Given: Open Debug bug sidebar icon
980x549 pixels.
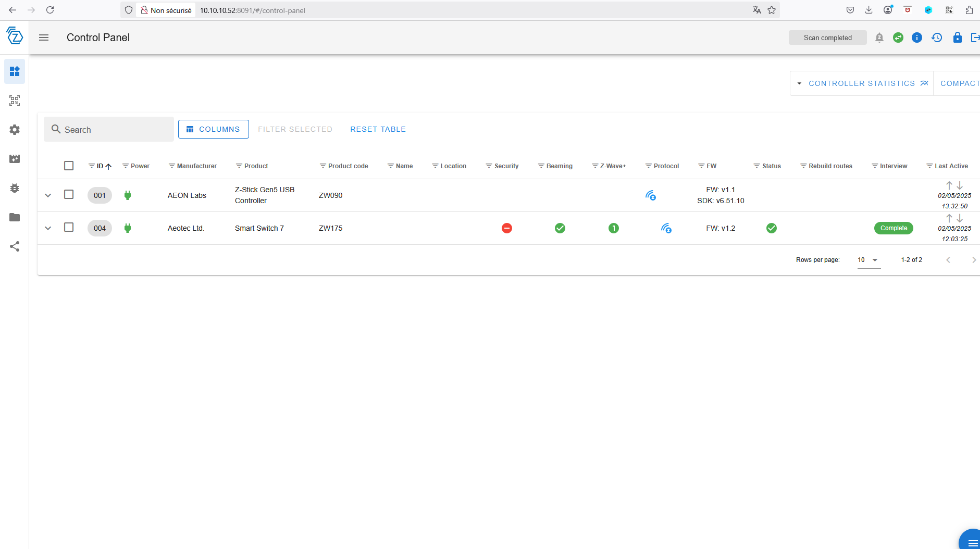Looking at the screenshot, I should coord(15,188).
